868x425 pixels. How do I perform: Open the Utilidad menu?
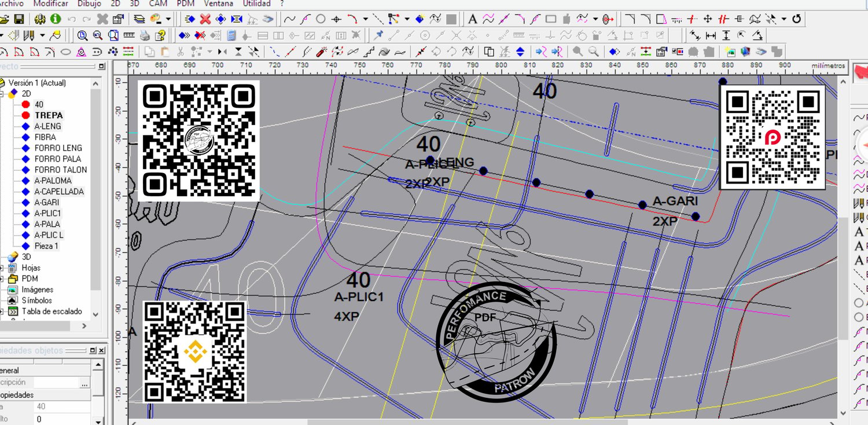pyautogui.click(x=256, y=3)
